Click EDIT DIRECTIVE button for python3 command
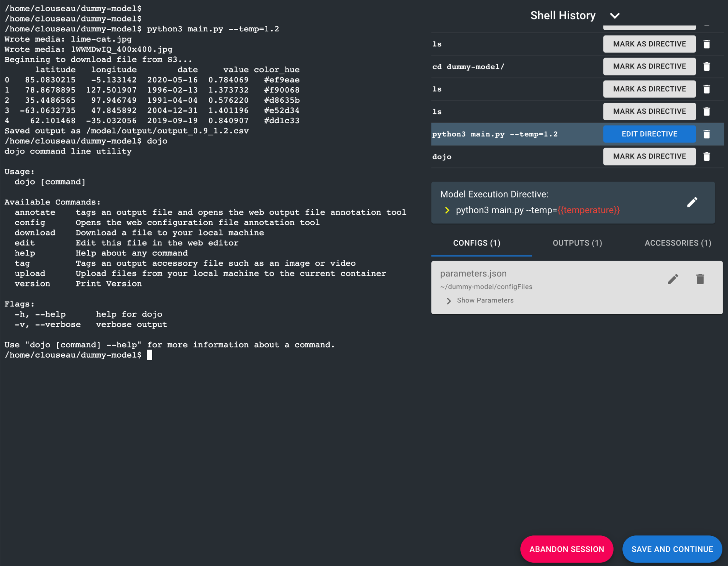Viewport: 728px width, 566px height. pyautogui.click(x=649, y=134)
